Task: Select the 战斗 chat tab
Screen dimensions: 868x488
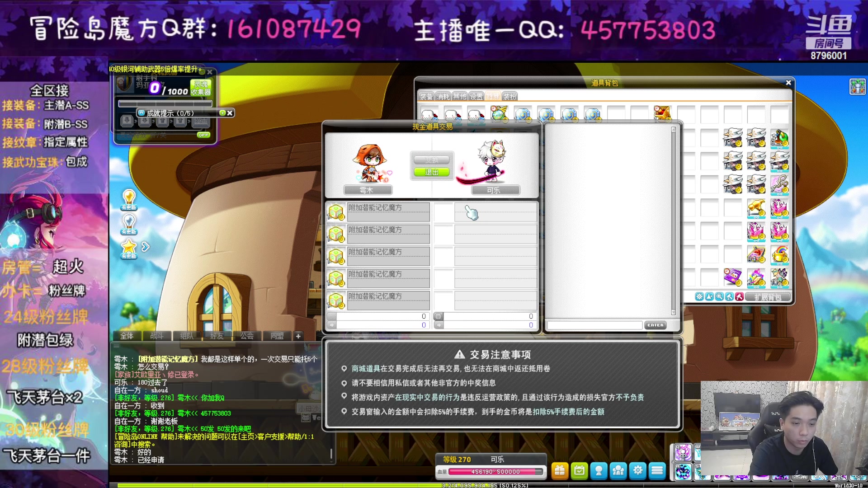Action: [x=157, y=336]
